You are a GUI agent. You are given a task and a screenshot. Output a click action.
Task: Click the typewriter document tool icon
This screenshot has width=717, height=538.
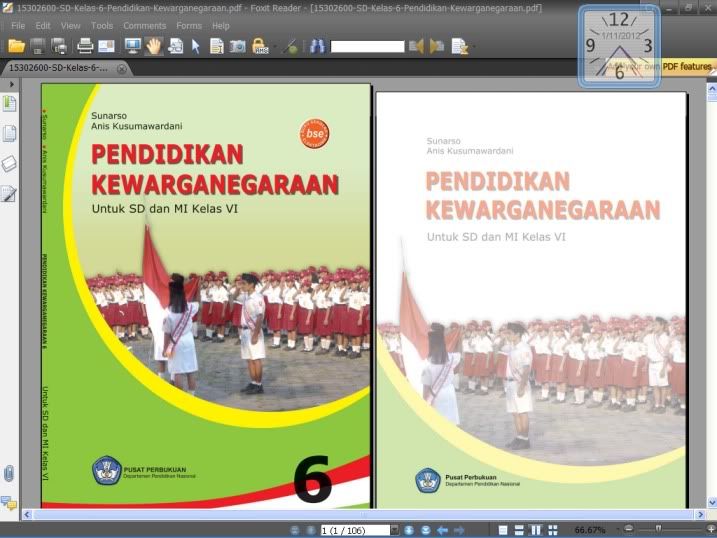point(216,46)
